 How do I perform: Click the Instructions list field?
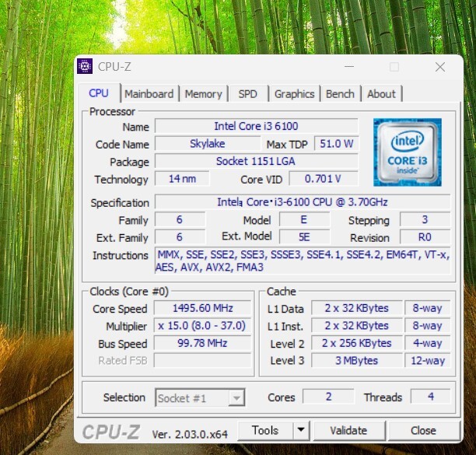point(303,261)
